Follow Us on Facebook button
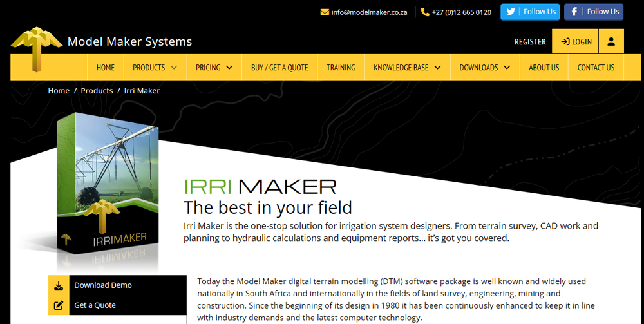Viewport: 644px width, 324px height. point(594,12)
